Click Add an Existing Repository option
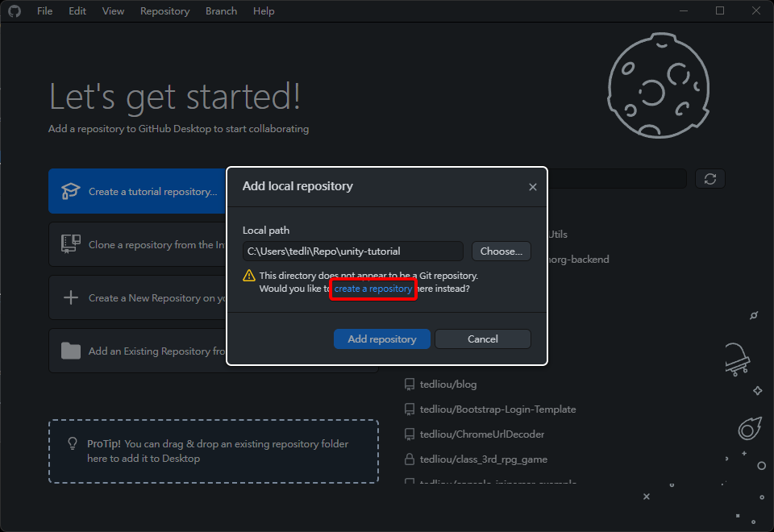Screen dimensions: 774x532 click(x=137, y=351)
